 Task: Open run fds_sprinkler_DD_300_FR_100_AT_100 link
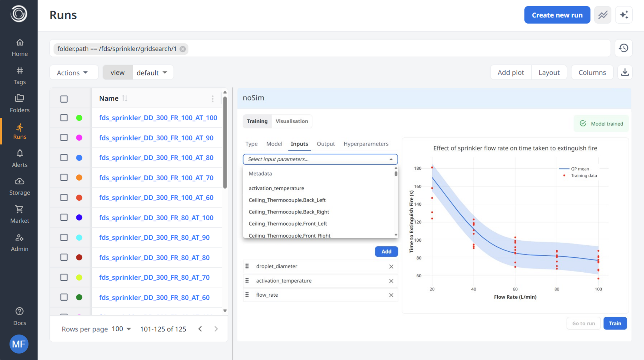pos(158,118)
